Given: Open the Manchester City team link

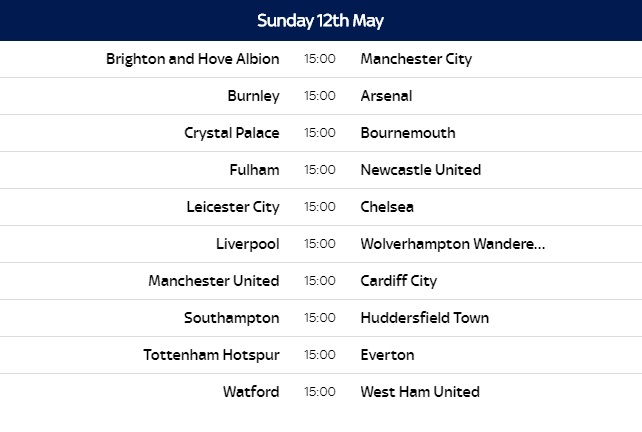Looking at the screenshot, I should (x=416, y=59).
